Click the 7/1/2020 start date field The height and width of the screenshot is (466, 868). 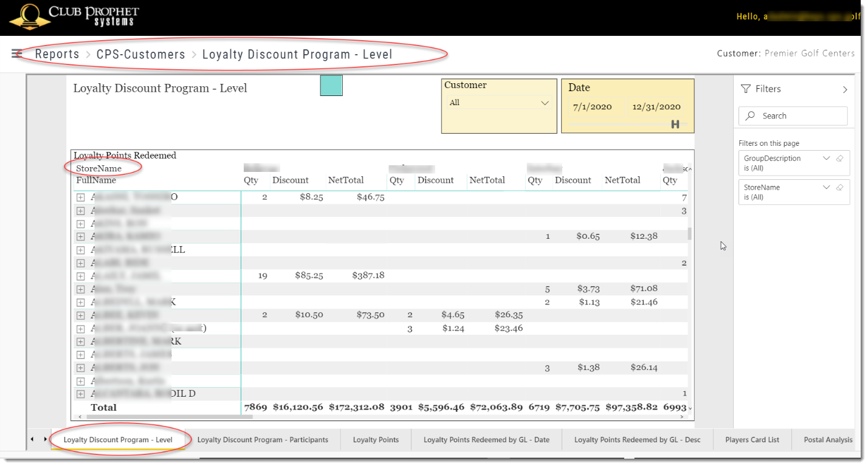[x=593, y=107]
